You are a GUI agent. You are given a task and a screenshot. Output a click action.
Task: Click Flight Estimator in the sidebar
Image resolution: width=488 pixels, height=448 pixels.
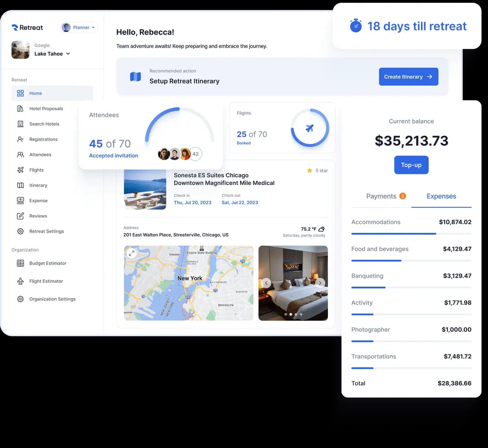coord(46,281)
